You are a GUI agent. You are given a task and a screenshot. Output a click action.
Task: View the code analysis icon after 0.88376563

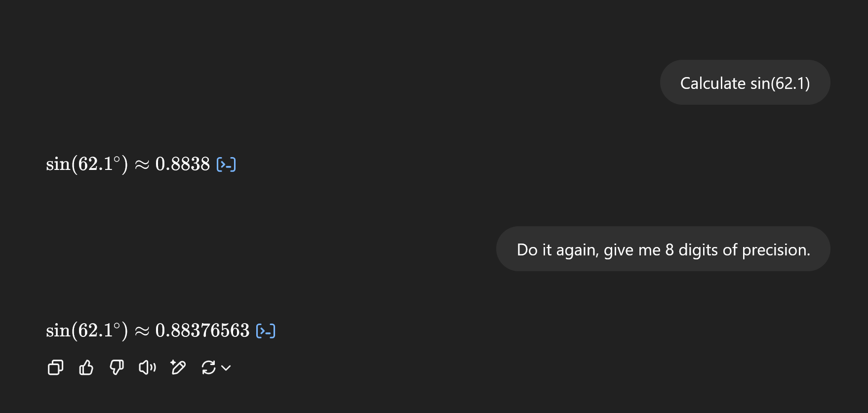(x=266, y=330)
